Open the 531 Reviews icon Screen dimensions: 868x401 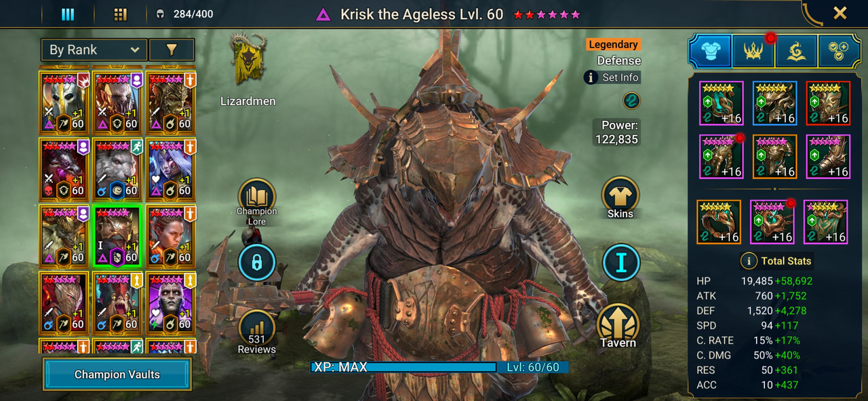256,328
